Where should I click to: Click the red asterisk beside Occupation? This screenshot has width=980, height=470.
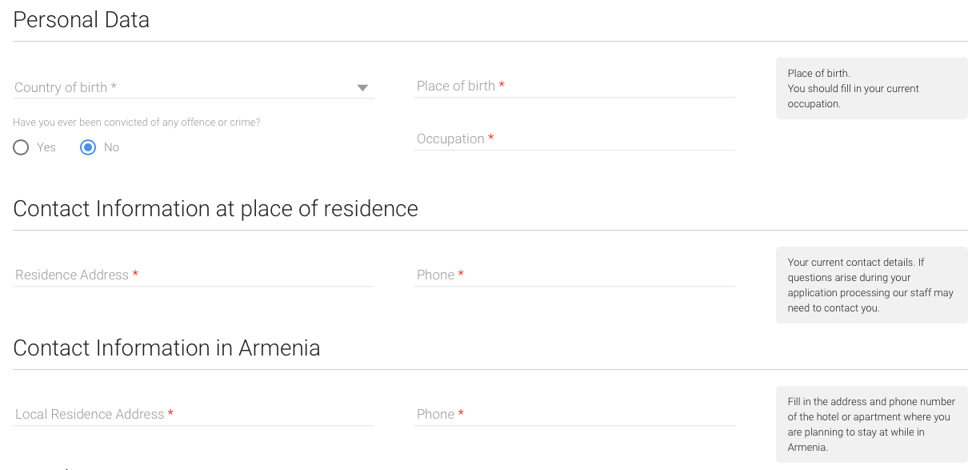pos(490,139)
